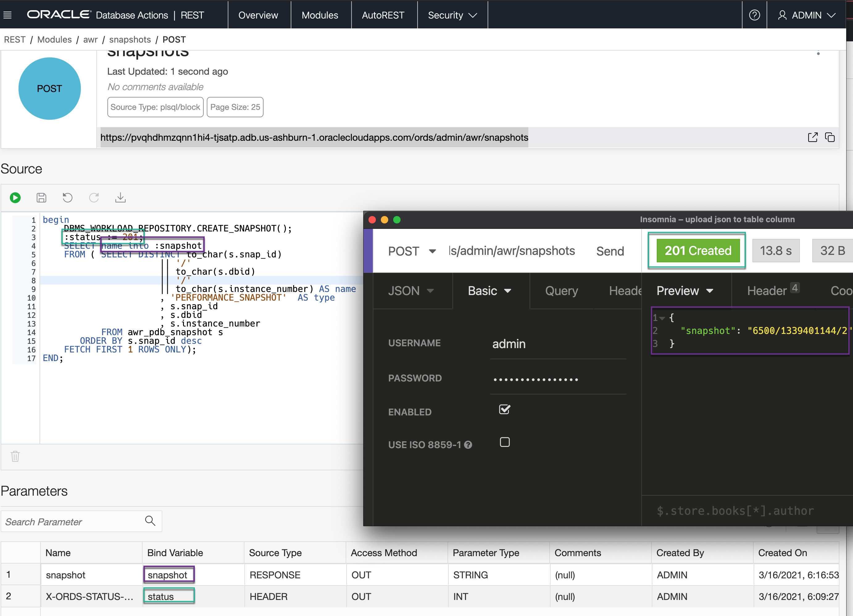This screenshot has height=616, width=853.
Task: Click the HEADER source type cell
Action: 295,597
